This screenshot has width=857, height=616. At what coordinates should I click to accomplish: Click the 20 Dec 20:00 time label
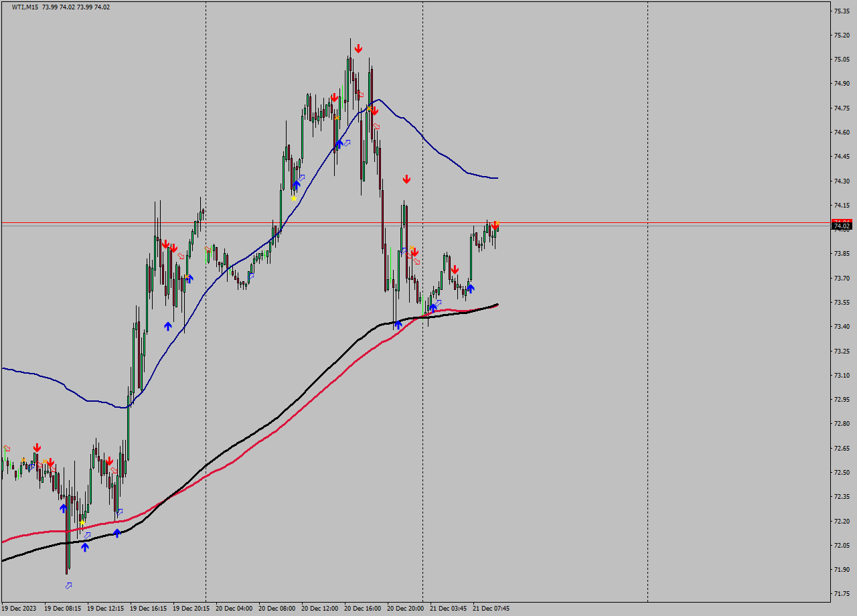pyautogui.click(x=405, y=609)
